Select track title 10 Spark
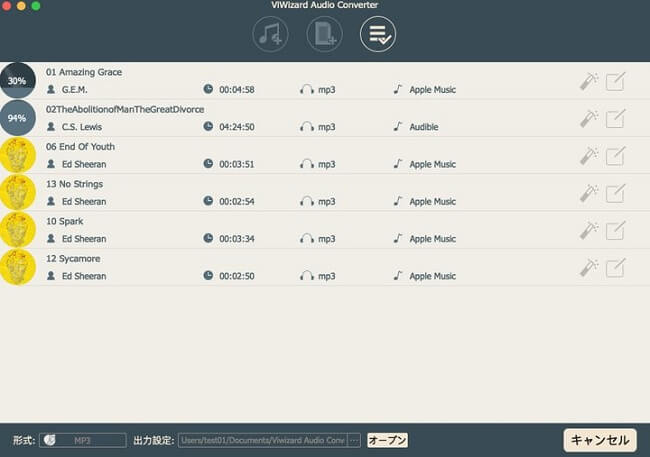 pyautogui.click(x=65, y=221)
